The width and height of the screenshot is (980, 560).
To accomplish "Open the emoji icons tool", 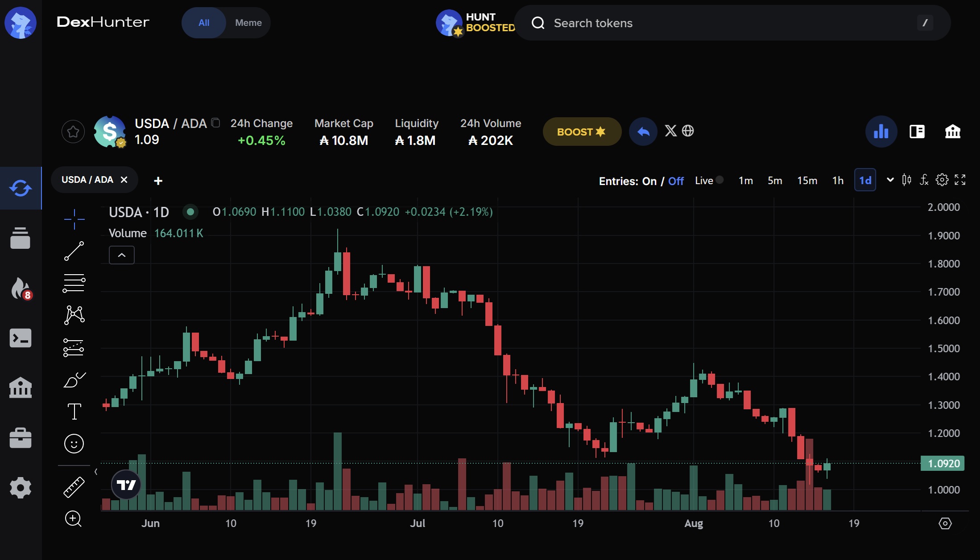I will (x=74, y=444).
